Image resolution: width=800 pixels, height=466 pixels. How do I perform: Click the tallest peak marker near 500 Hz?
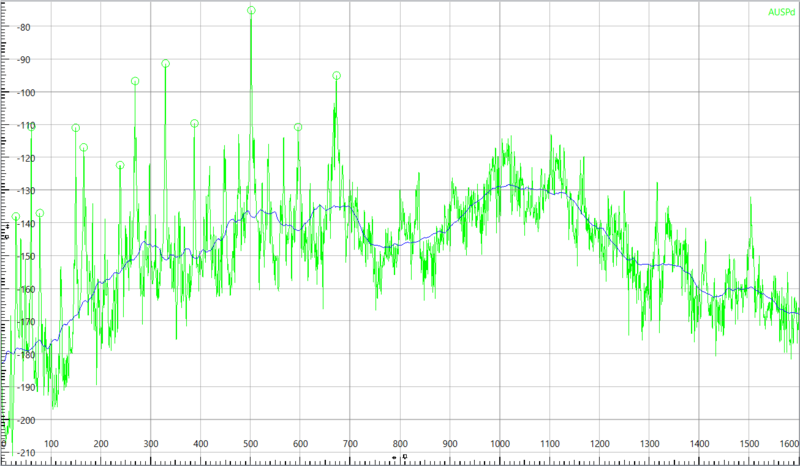[251, 10]
